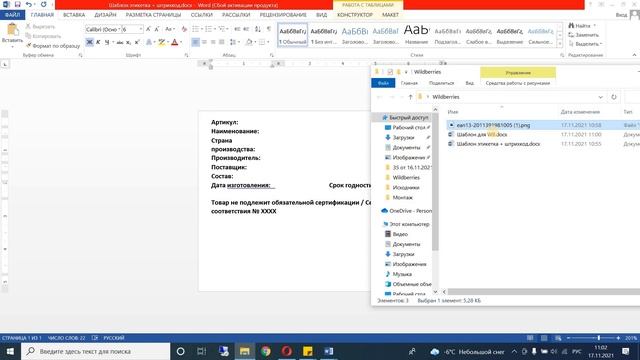Viewport: 640px width, 360px height.
Task: Switch to the ВСТАВКА ribbon tab
Action: pos(74,15)
